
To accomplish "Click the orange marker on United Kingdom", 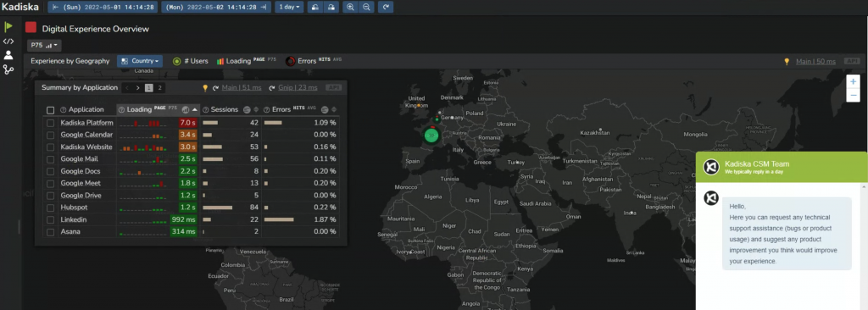I will pos(419,105).
